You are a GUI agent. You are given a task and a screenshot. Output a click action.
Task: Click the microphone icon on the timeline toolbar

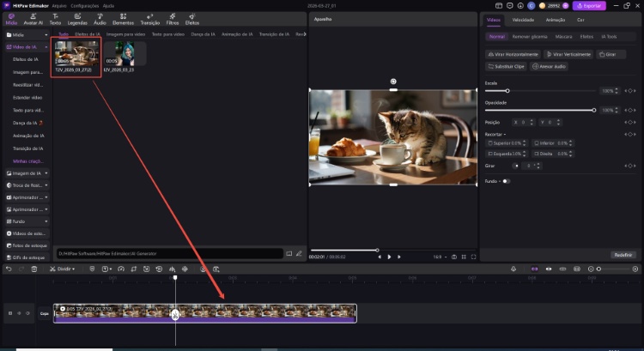[513, 269]
